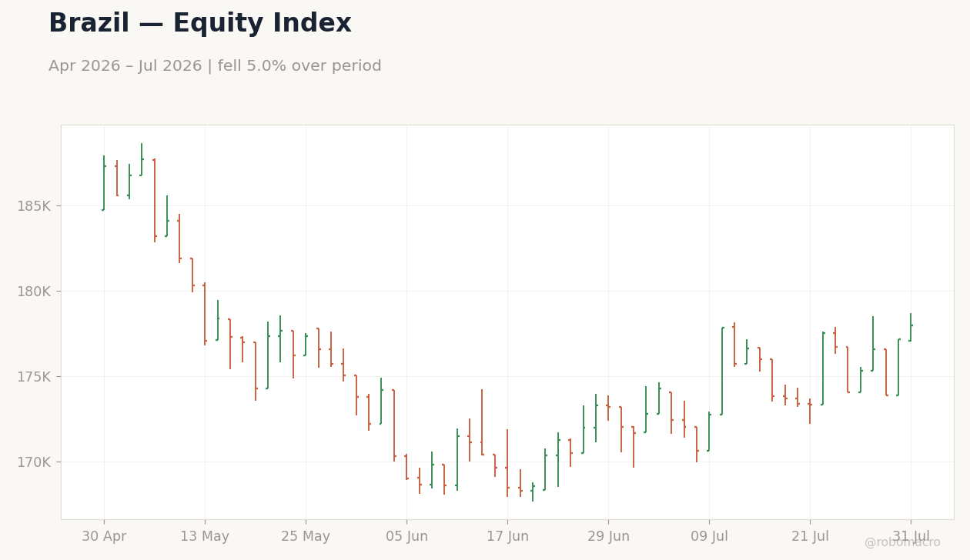Click the last green bar at 31 Jul
This screenshot has height=560, width=970.
point(911,327)
